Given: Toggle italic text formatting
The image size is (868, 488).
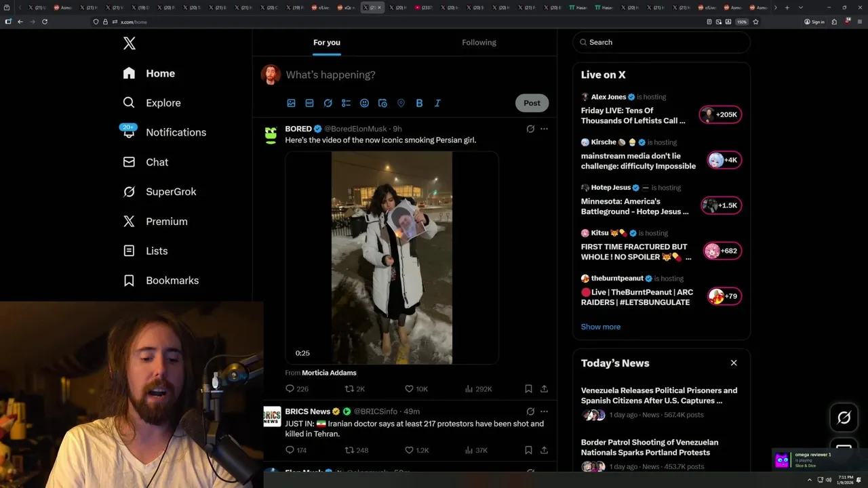Looking at the screenshot, I should 437,103.
